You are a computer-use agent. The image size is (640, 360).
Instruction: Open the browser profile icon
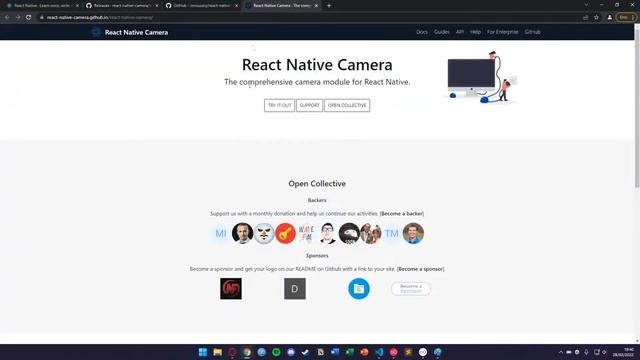coord(610,18)
